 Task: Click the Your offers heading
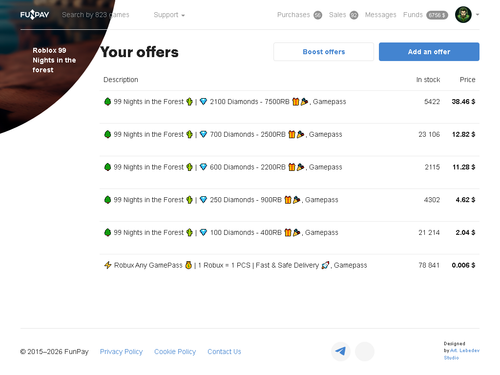click(x=139, y=52)
